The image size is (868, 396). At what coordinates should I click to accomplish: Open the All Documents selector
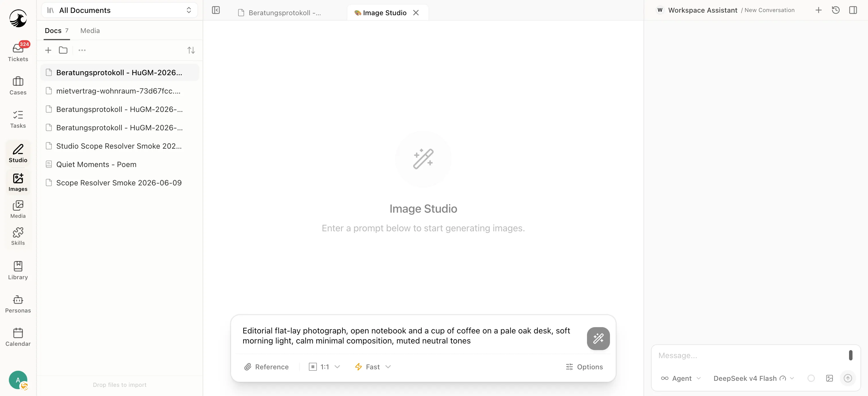click(119, 10)
